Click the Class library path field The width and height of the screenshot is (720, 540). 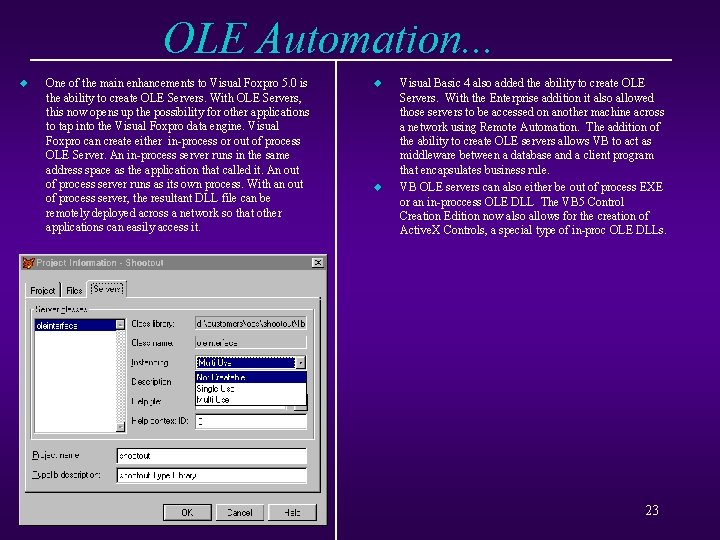[x=251, y=323]
